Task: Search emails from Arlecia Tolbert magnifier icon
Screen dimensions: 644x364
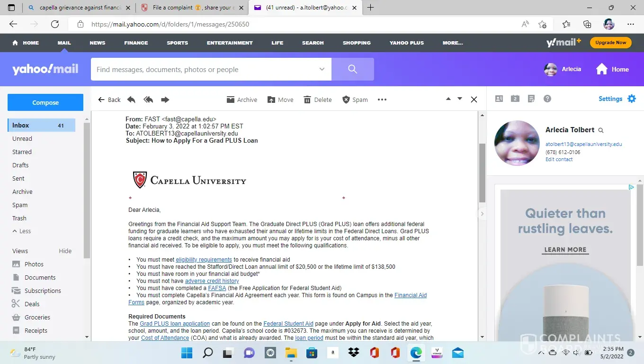Action: pos(601,130)
